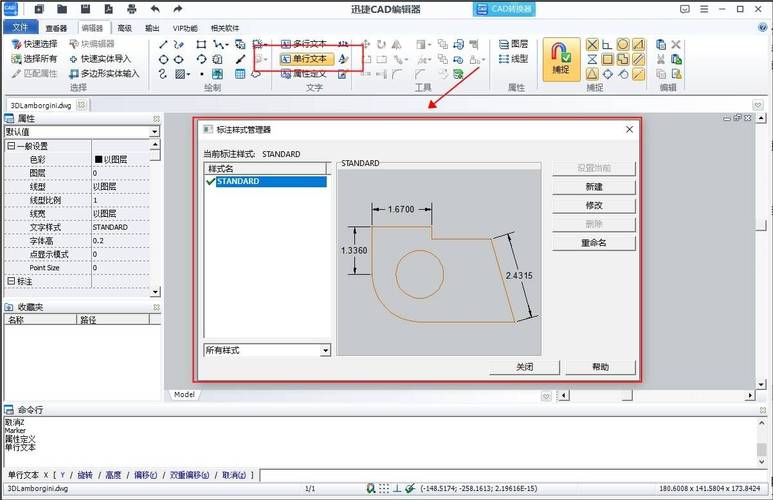
Task: Click the blue help icon below window controls
Action: pyautogui.click(x=762, y=28)
